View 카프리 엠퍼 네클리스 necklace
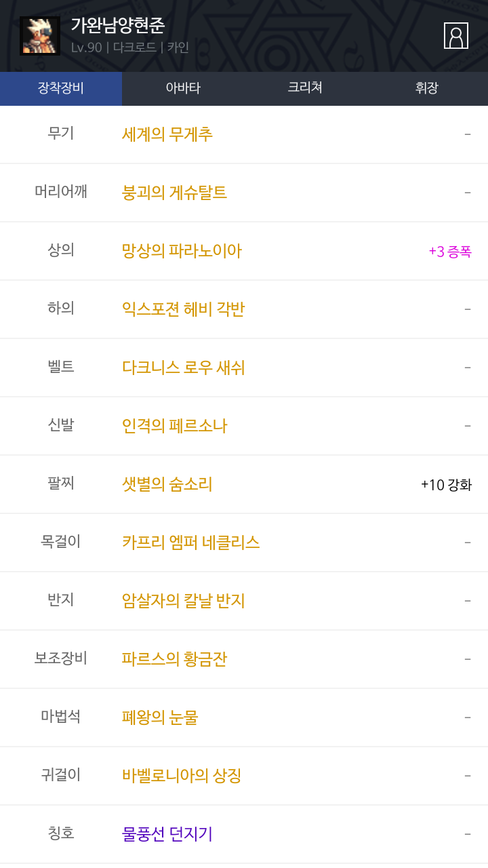The image size is (488, 868). click(191, 542)
